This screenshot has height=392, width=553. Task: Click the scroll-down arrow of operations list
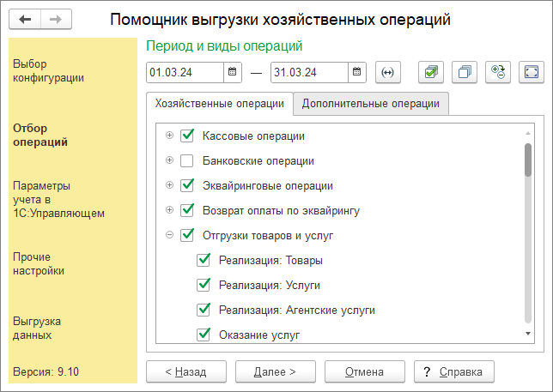pos(528,334)
